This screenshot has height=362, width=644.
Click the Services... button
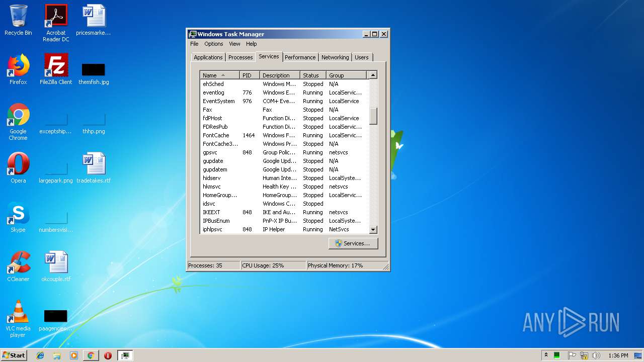click(353, 243)
